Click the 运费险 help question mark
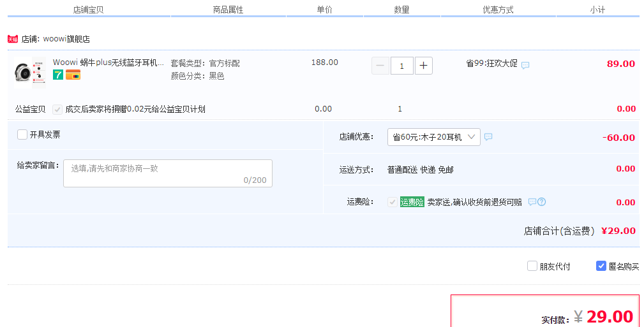The width and height of the screenshot is (644, 327). point(542,202)
